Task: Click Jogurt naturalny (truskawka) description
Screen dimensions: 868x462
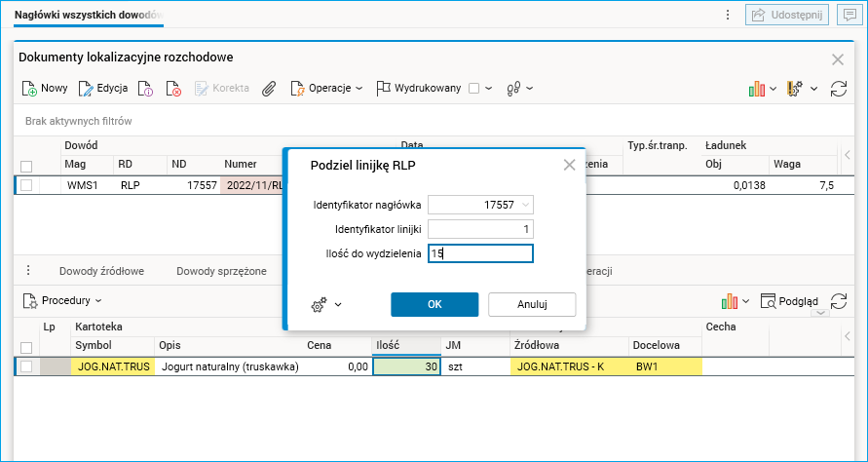Action: pos(229,366)
